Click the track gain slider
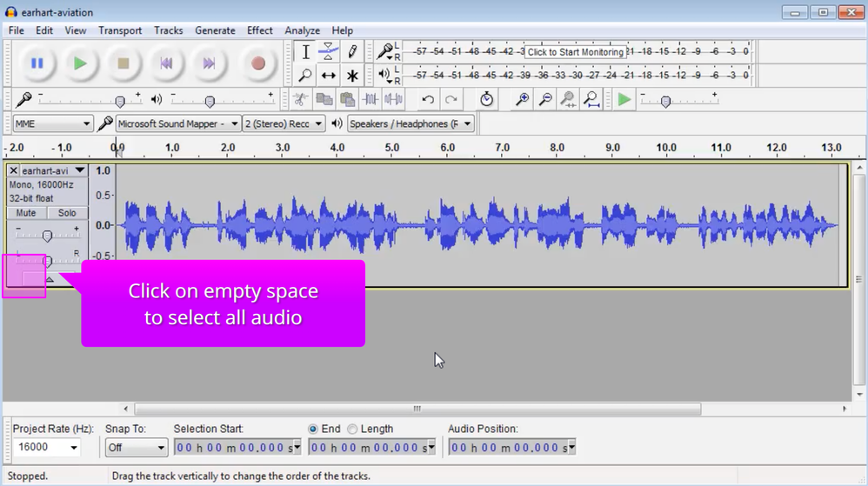868x486 pixels. click(x=48, y=236)
